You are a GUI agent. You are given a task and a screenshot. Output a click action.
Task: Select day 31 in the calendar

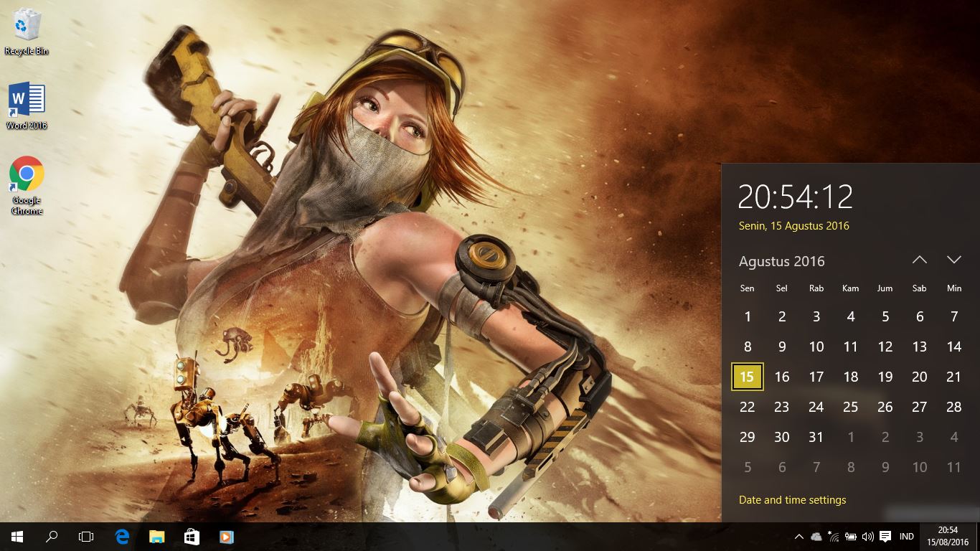(816, 437)
